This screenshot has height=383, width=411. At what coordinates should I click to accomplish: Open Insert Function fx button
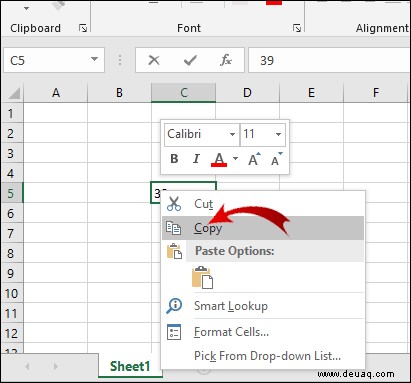tap(226, 60)
